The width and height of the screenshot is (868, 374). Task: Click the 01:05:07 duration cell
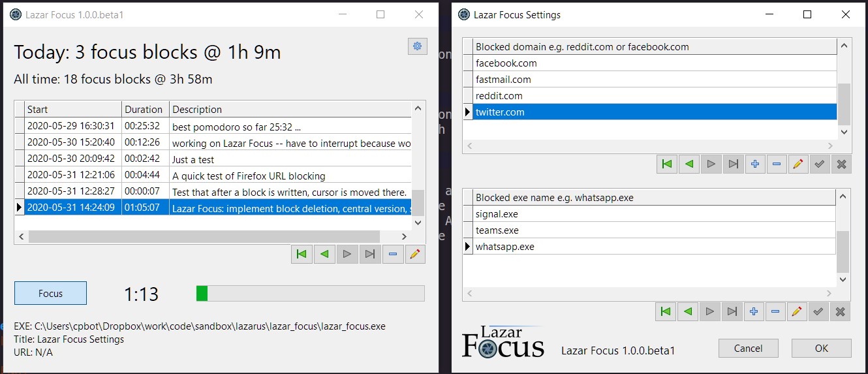coord(146,208)
